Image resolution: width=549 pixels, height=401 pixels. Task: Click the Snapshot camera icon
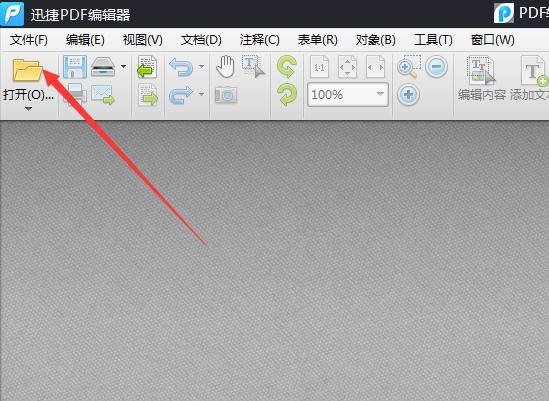click(x=226, y=95)
